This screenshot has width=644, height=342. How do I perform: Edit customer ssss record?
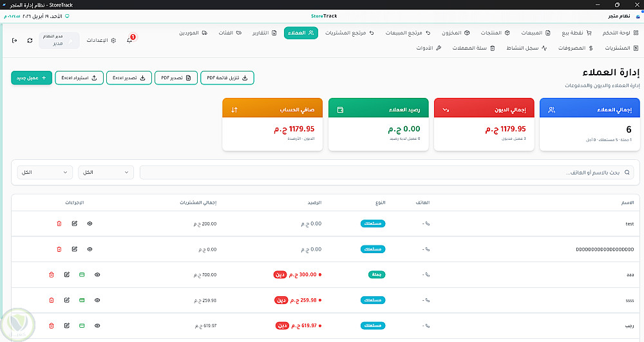66,300
